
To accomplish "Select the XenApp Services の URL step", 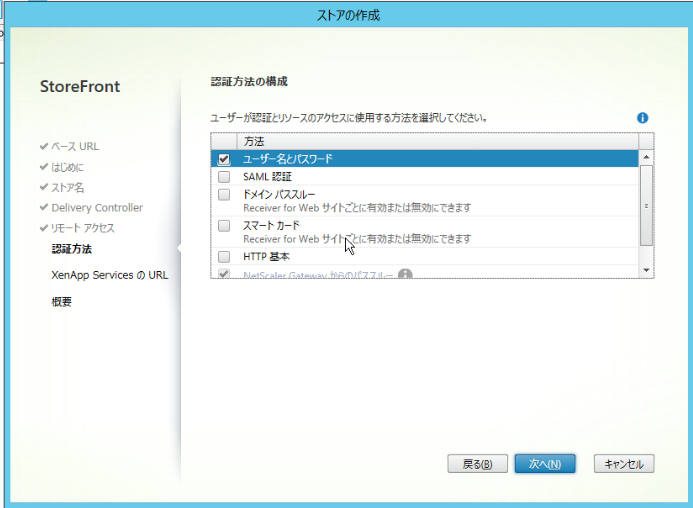I will 110,275.
